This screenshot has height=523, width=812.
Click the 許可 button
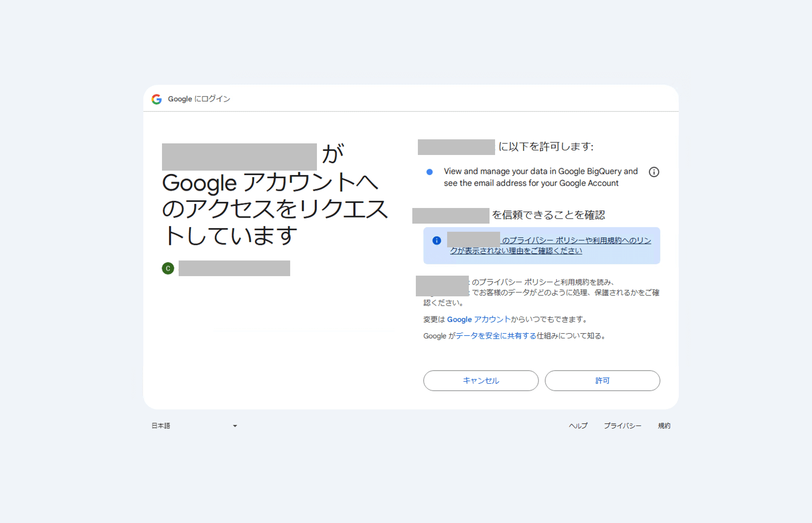coord(603,381)
